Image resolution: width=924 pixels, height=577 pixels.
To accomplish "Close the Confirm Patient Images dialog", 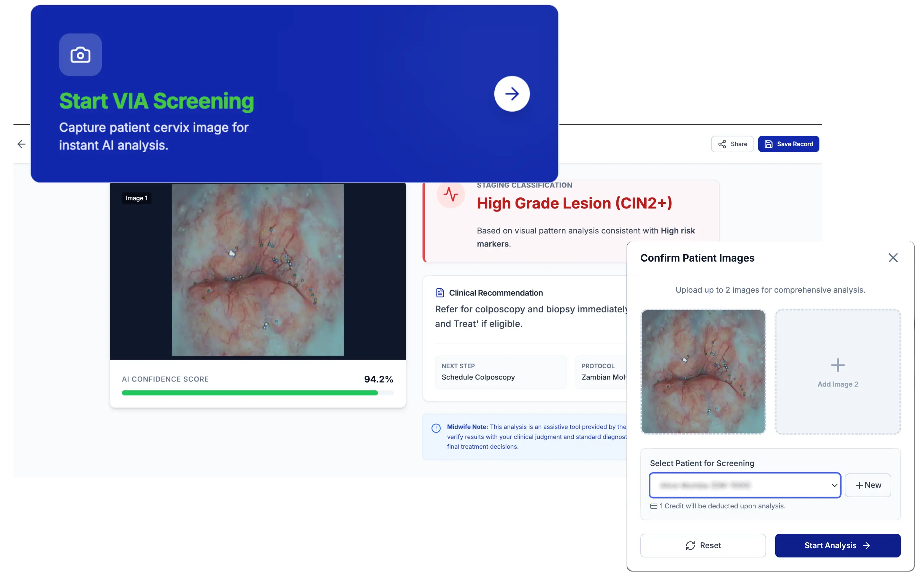I will pos(893,258).
